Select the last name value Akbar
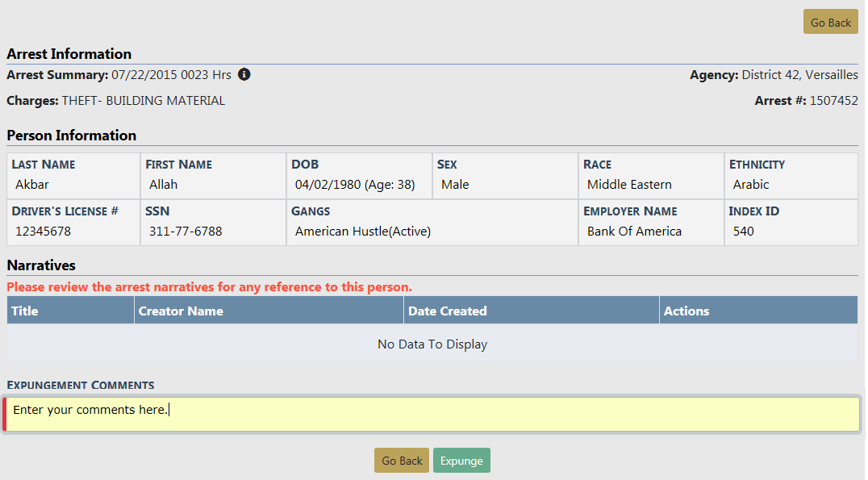The image size is (868, 480). 32,185
